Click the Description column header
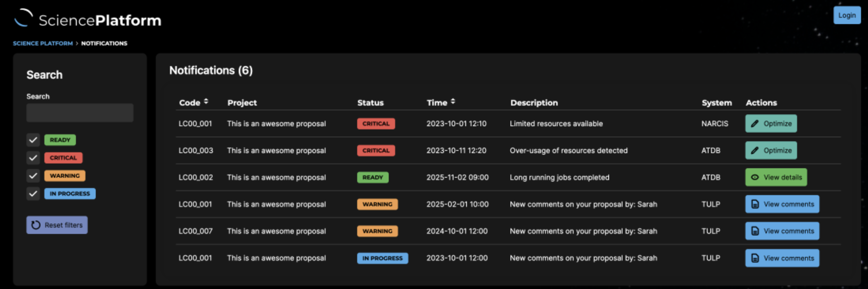 click(x=534, y=103)
